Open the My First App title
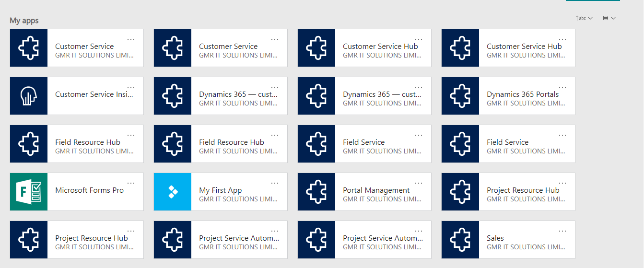 (221, 190)
